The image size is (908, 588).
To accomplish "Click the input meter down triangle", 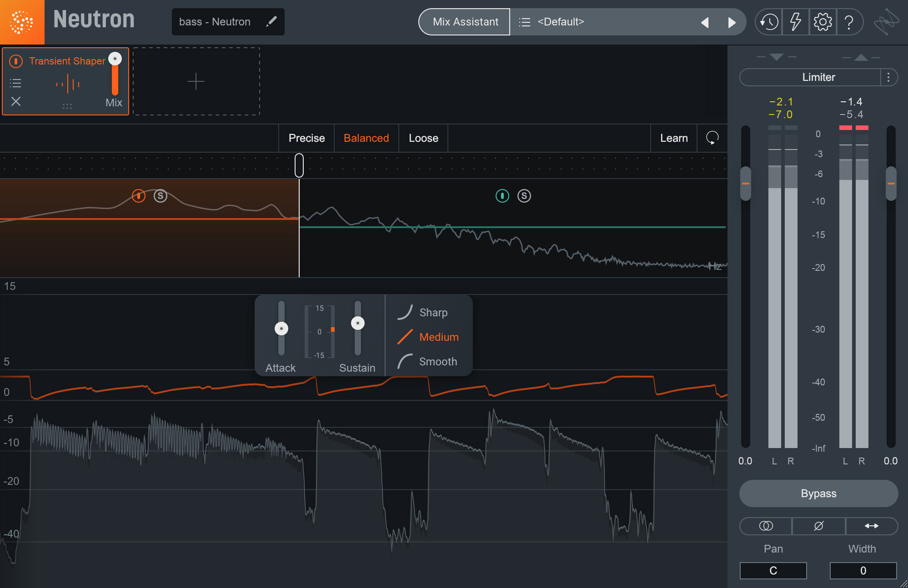I will 777,57.
